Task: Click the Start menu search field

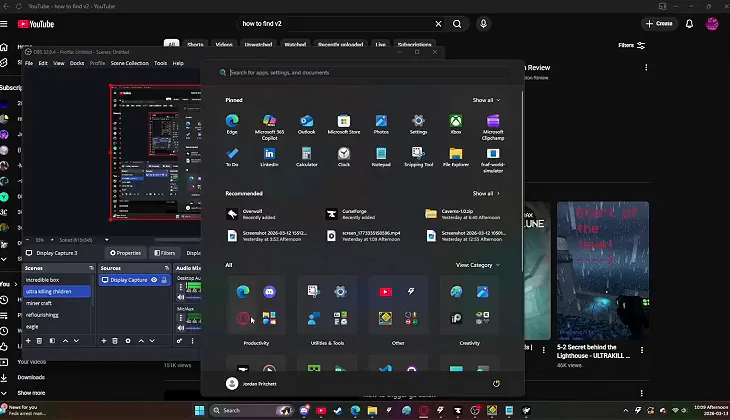Action: 365,73
